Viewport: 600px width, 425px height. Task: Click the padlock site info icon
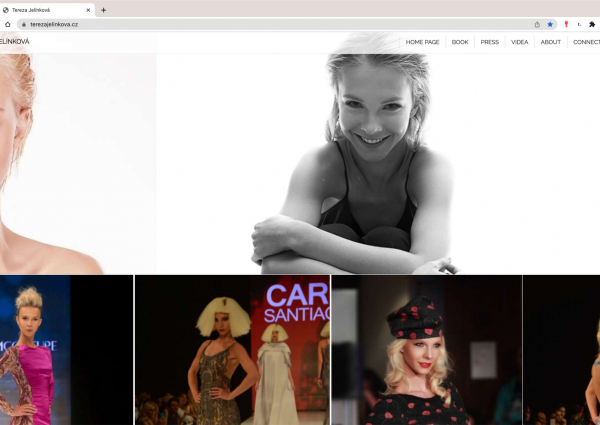coord(23,24)
